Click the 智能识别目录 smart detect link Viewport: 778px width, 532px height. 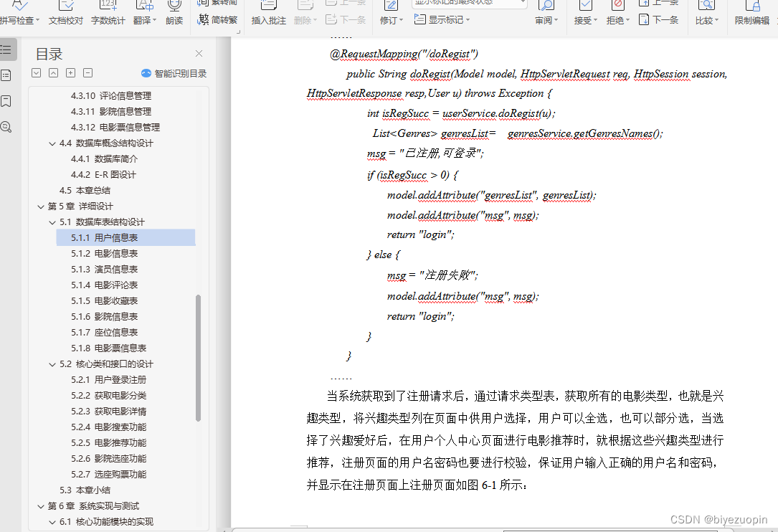[x=174, y=73]
